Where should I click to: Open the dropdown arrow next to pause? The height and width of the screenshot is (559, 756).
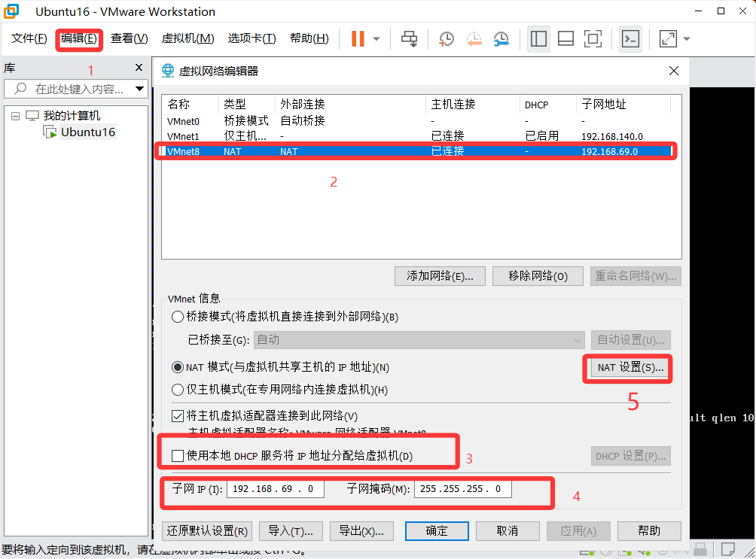376,39
